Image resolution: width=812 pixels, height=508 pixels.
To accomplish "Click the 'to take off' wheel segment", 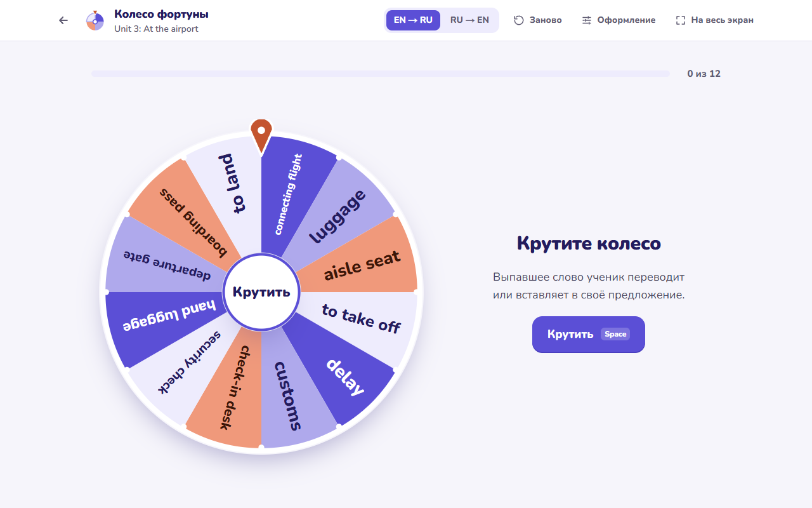I will [361, 318].
